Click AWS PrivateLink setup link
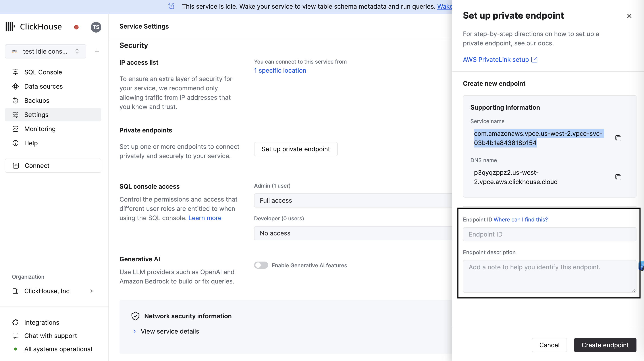Image resolution: width=644 pixels, height=361 pixels. [500, 59]
